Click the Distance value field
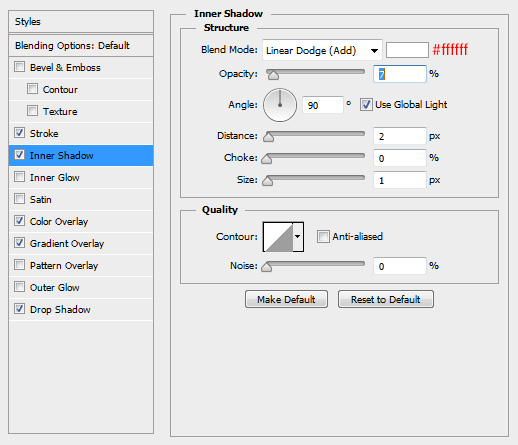This screenshot has height=445, width=518. pyautogui.click(x=400, y=136)
